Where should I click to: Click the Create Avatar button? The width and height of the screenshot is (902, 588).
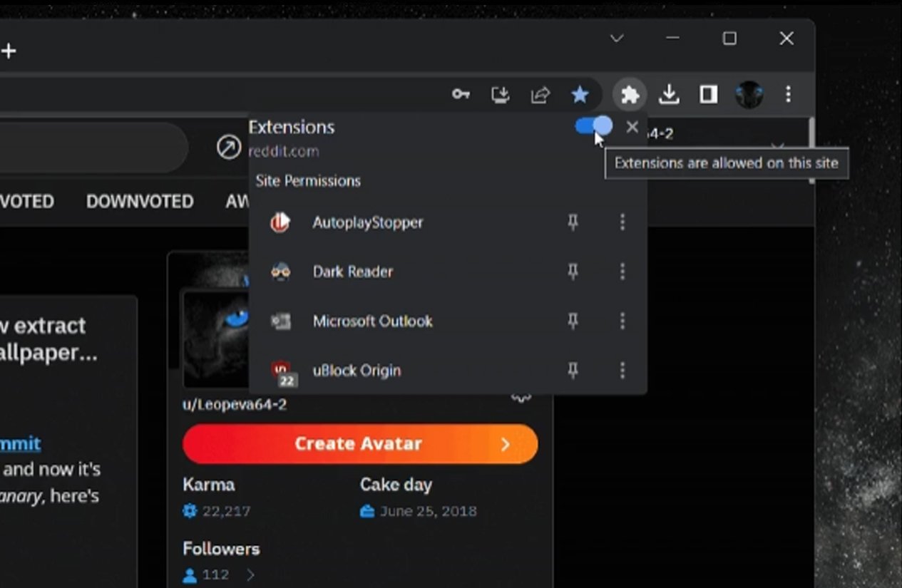tap(360, 444)
